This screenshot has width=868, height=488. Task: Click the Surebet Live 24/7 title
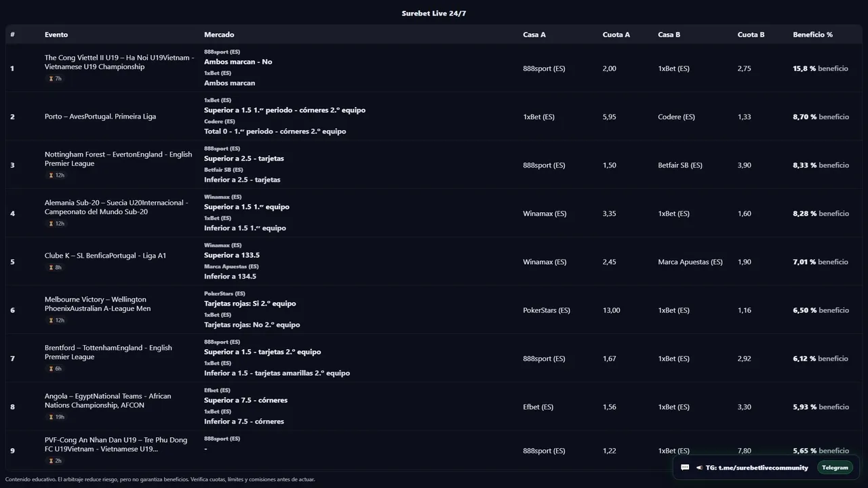click(434, 14)
